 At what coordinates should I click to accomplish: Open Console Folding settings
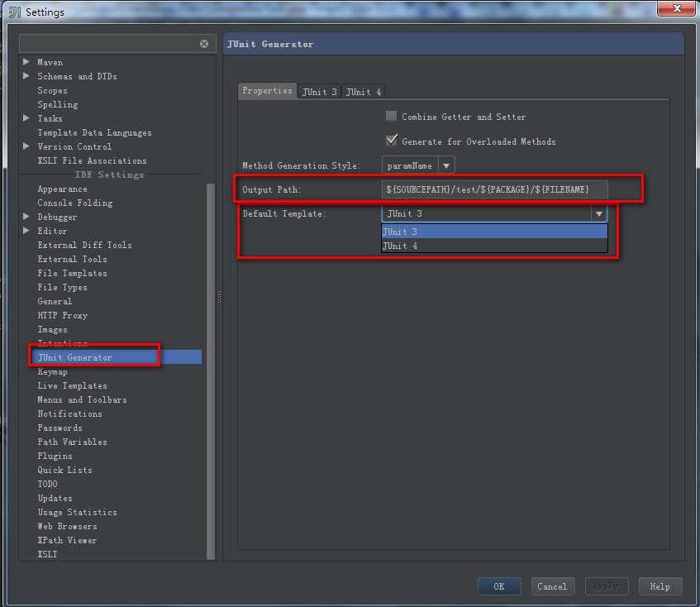point(75,203)
